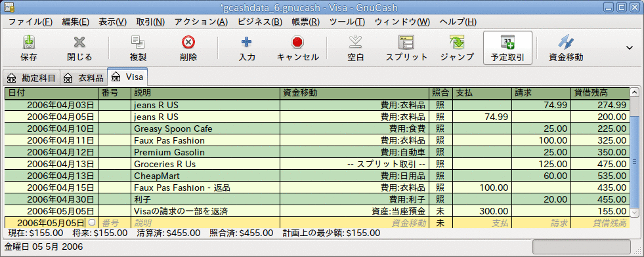Viewport: 644px width, 257px height.
Task: Select the Premium Gasolin description
Action: pos(169,153)
